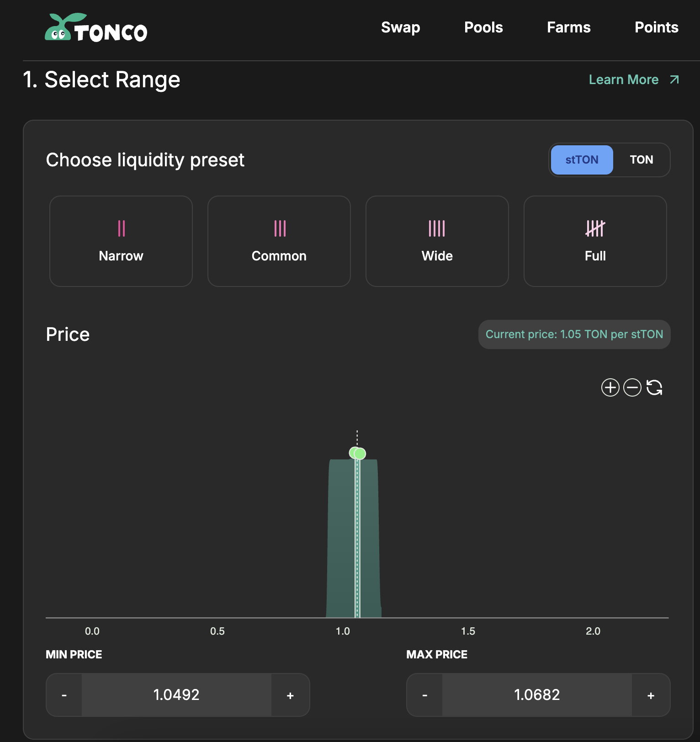This screenshot has width=700, height=742.
Task: Click the TONCO logo
Action: point(96,28)
